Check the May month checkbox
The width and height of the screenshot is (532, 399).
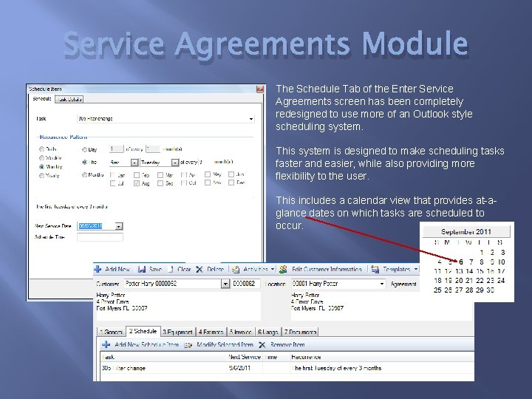208,174
